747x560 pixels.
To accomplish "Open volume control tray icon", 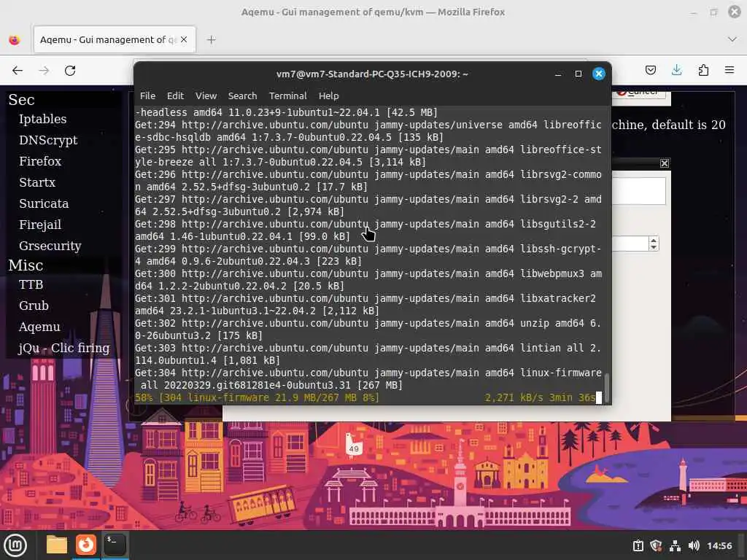I will [x=694, y=545].
